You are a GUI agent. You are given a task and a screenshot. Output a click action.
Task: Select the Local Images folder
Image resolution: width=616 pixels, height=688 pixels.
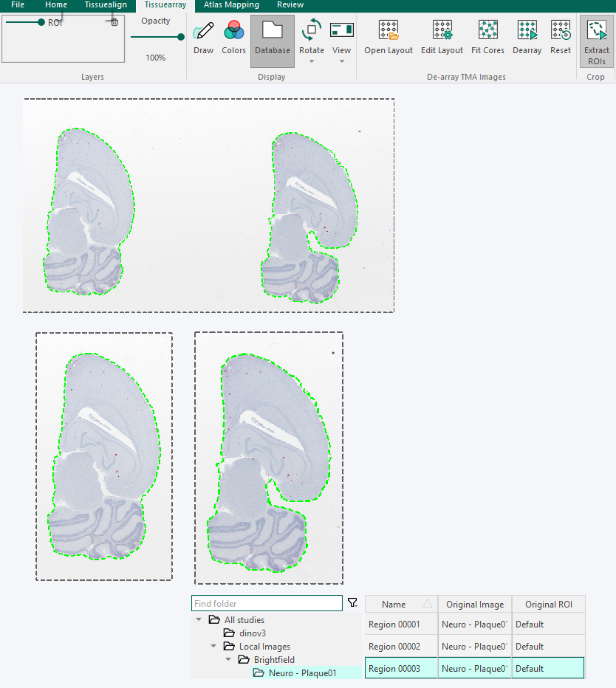(264, 647)
